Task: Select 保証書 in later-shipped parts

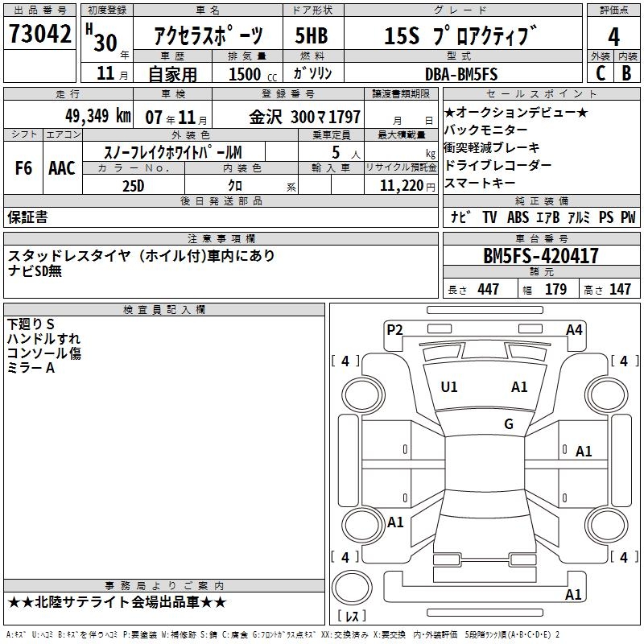Action: click(x=27, y=217)
